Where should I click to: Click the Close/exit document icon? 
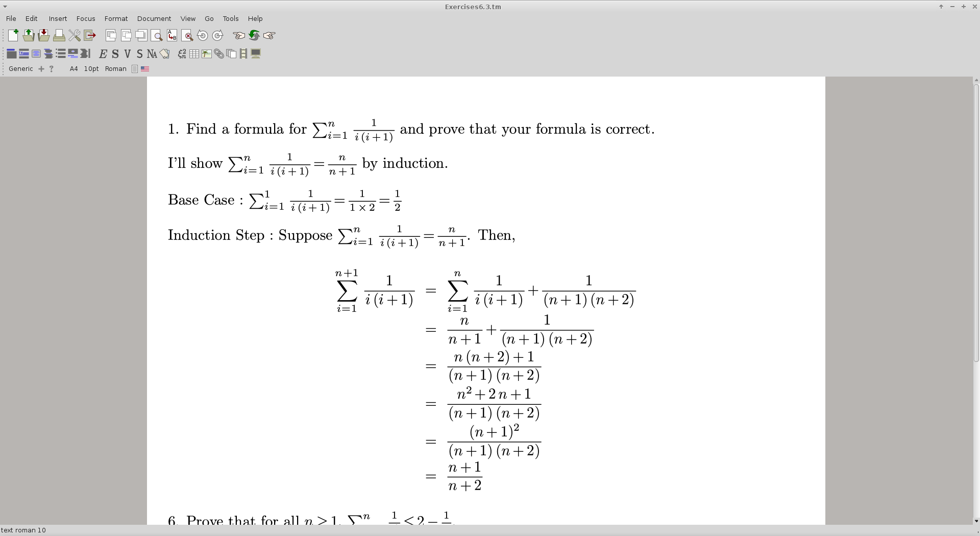90,35
